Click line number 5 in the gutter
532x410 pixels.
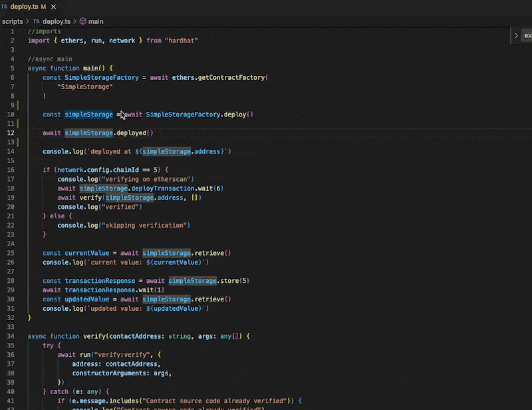tap(12, 69)
